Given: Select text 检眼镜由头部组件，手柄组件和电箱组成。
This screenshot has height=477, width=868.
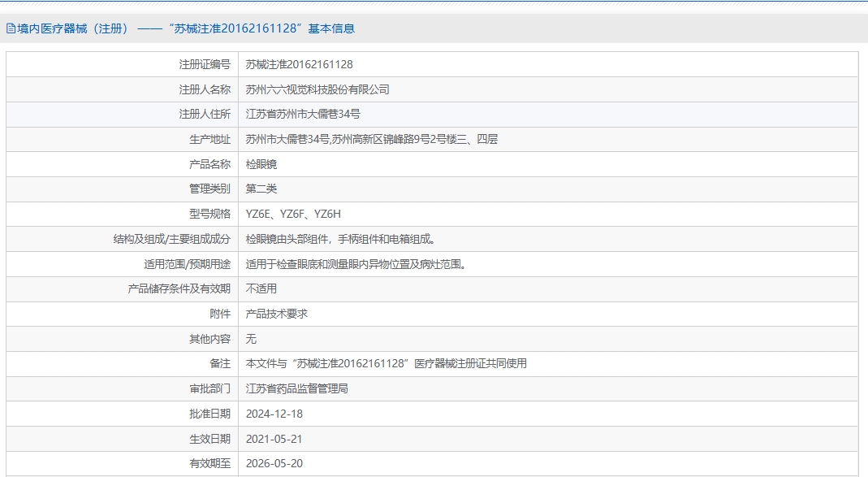Looking at the screenshot, I should coord(342,239).
